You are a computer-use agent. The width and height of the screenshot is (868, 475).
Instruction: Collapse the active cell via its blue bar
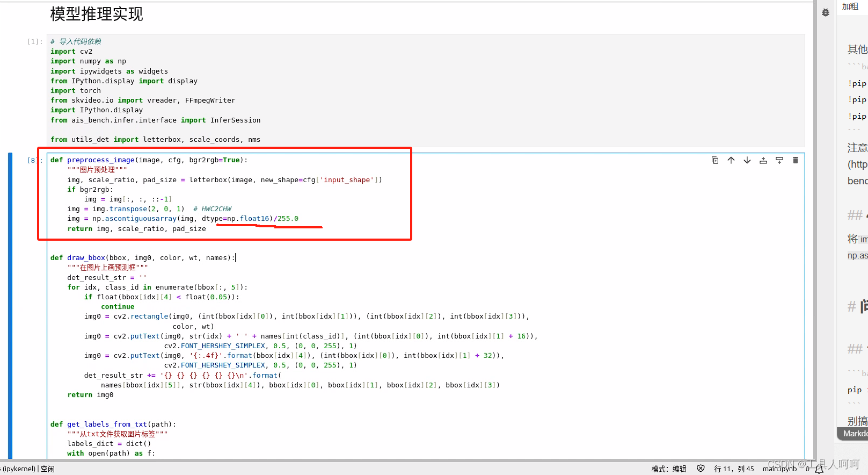coord(10,305)
